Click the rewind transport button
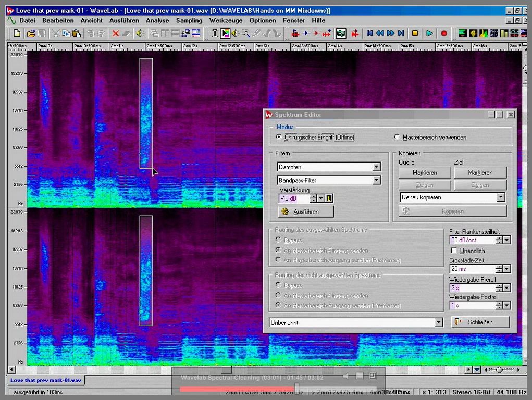Screen dimensions: 532x400 [380, 33]
